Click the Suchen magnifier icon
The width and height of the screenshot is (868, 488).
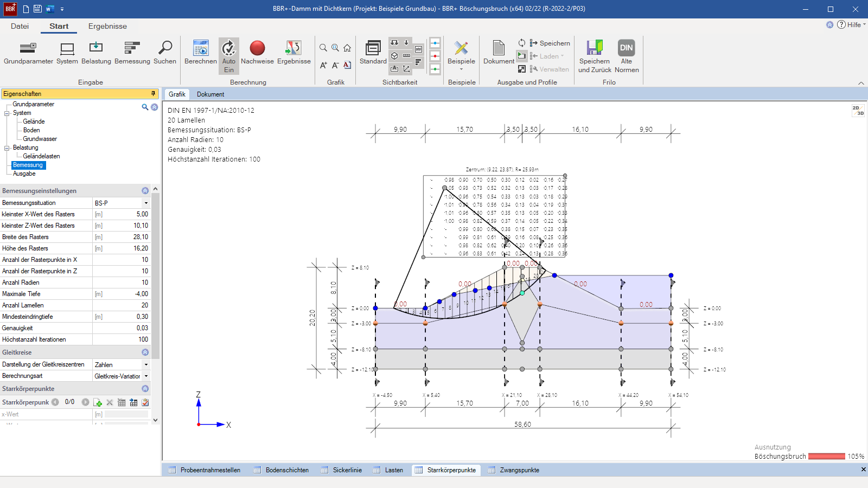point(165,53)
